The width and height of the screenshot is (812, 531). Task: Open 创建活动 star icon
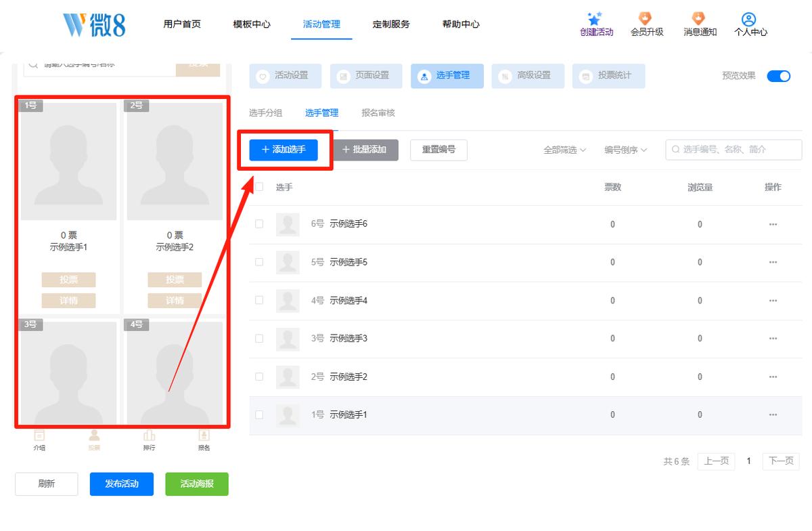coord(596,19)
